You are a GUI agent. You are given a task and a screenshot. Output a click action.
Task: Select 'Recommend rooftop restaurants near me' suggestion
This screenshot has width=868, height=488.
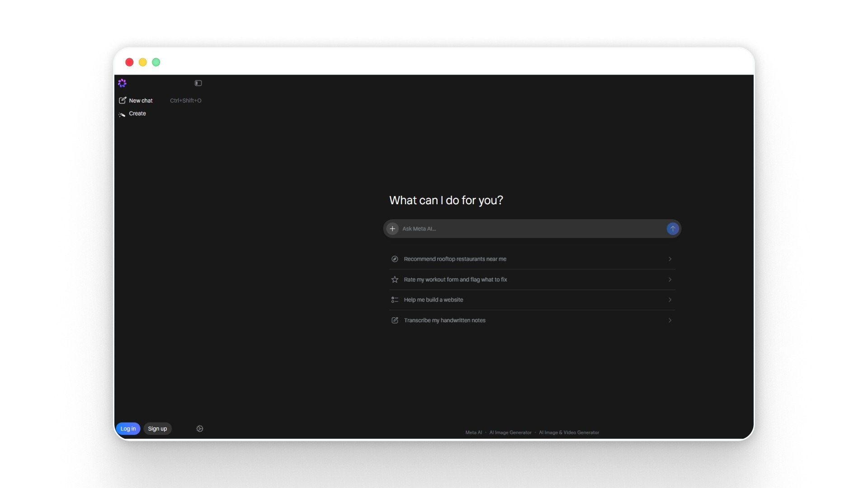(532, 259)
